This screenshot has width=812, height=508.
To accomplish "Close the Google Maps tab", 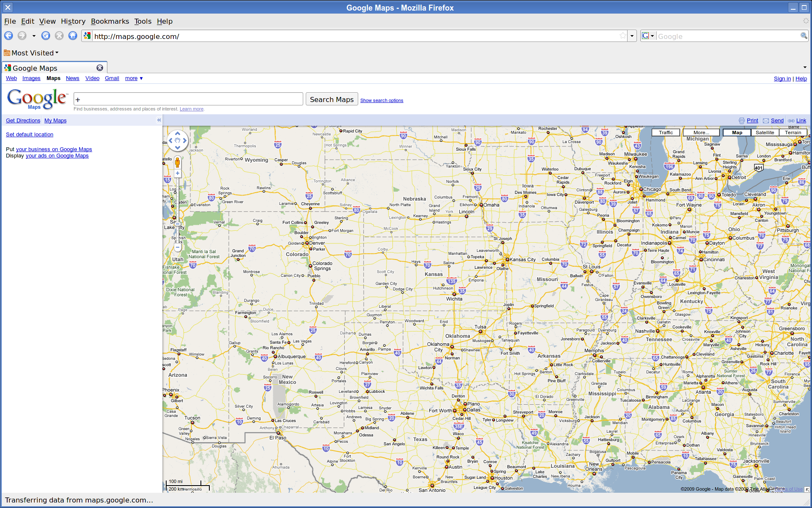I will click(x=100, y=68).
